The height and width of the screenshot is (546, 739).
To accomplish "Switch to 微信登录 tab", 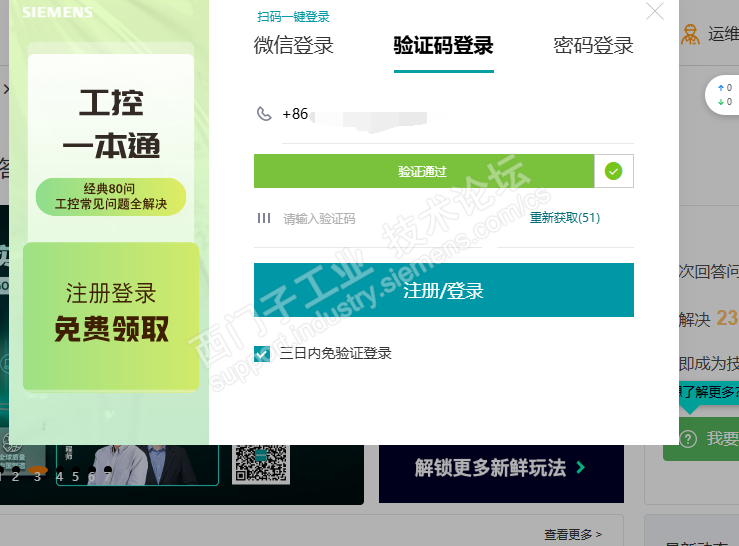I will [x=294, y=46].
